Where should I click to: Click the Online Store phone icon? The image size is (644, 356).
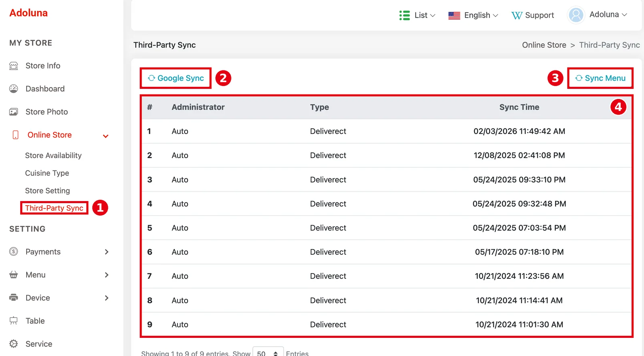tap(16, 135)
